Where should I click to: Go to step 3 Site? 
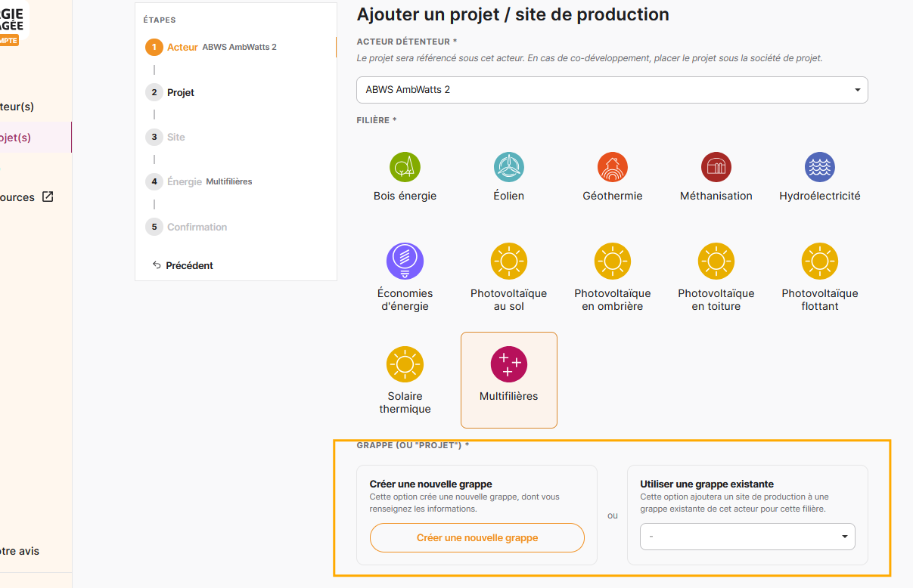pyautogui.click(x=166, y=137)
